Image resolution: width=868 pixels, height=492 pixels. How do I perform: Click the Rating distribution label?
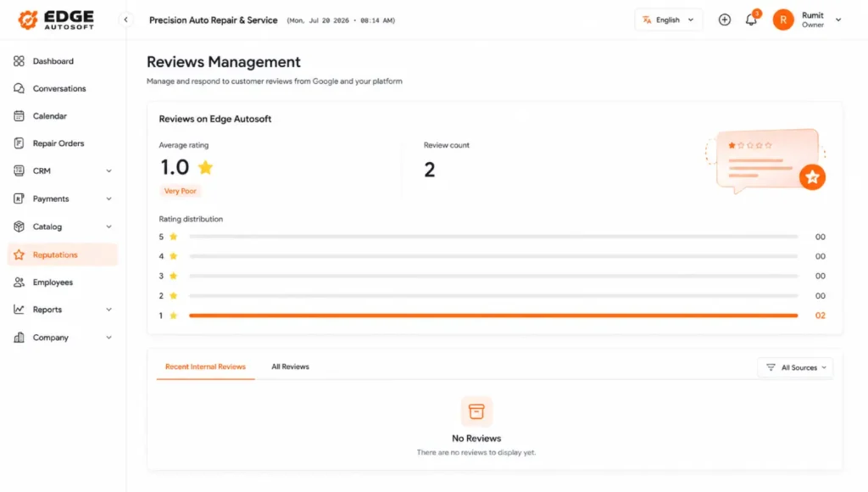[x=191, y=219]
